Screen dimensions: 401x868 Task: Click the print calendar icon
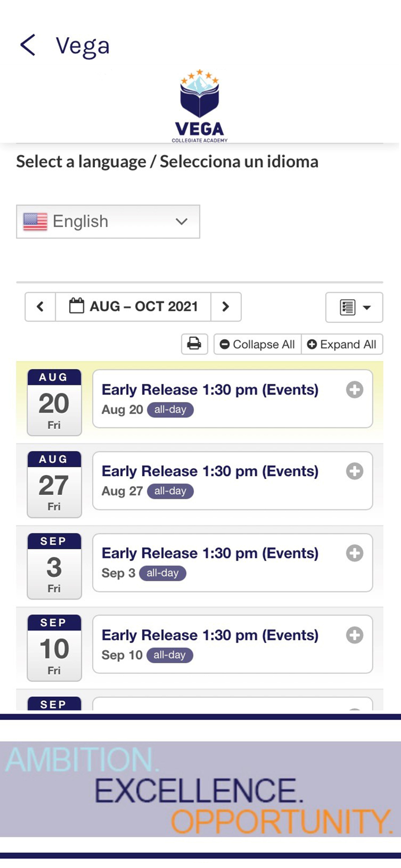click(194, 344)
